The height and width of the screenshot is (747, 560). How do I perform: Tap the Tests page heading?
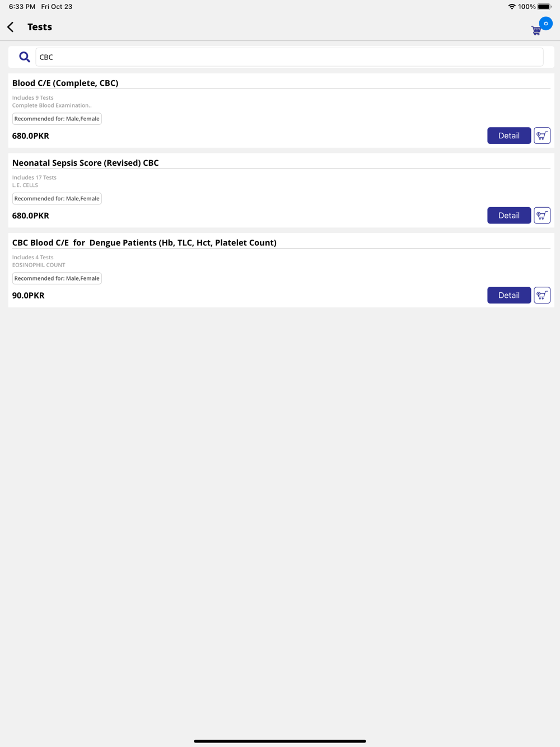(x=39, y=27)
